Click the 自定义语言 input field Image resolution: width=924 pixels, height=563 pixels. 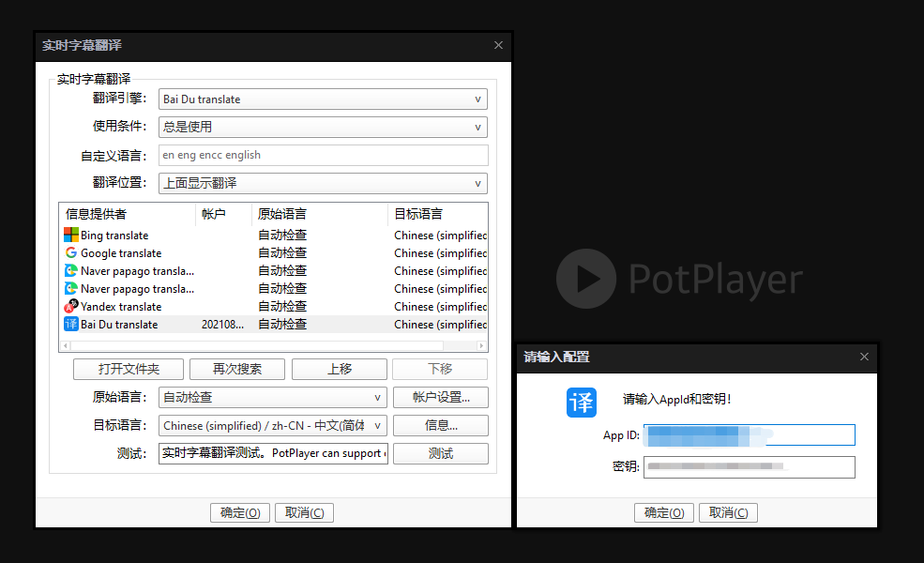[323, 155]
